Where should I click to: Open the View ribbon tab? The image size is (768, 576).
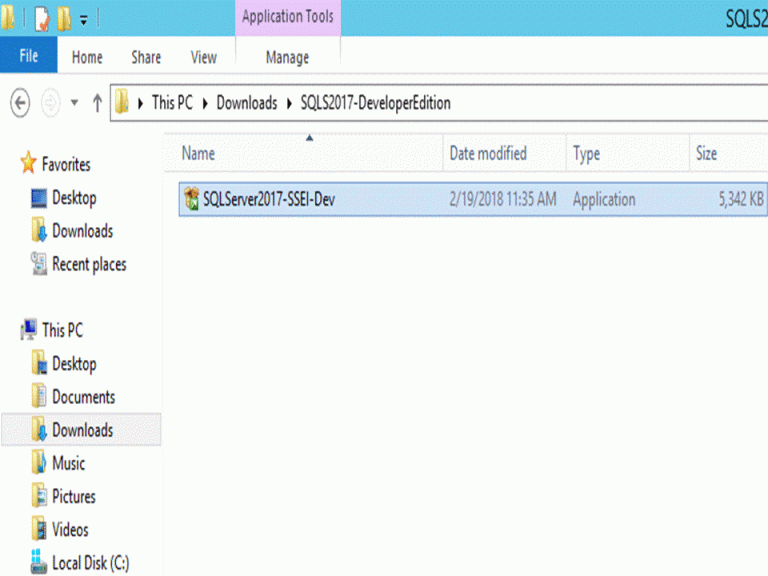204,57
